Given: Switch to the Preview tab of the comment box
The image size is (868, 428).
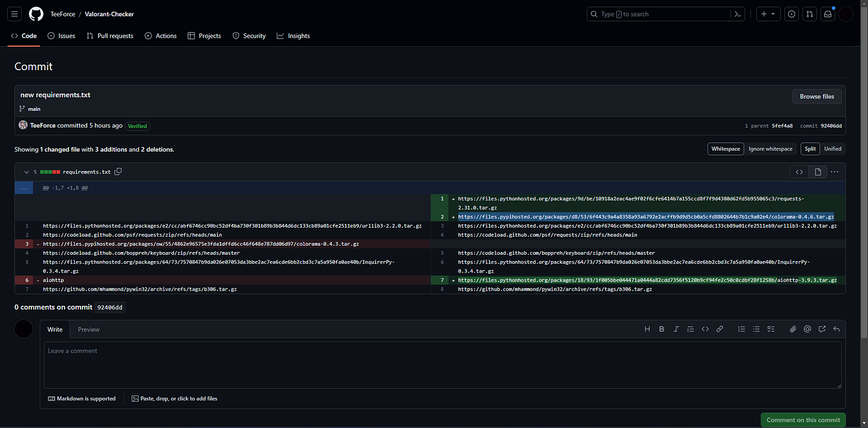Looking at the screenshot, I should [88, 329].
